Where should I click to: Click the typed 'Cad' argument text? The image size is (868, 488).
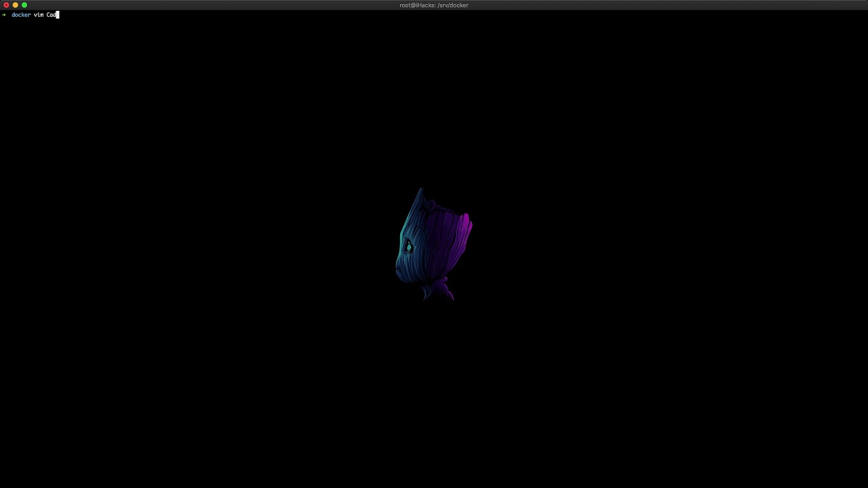(x=52, y=14)
